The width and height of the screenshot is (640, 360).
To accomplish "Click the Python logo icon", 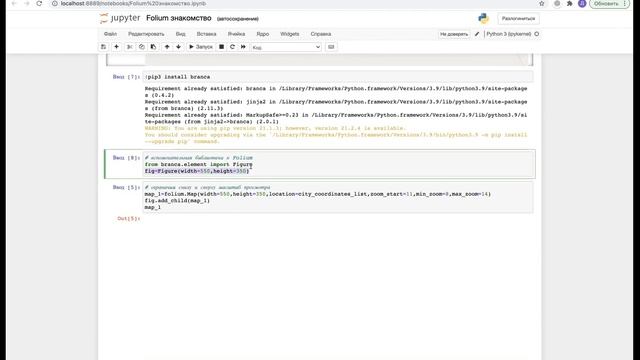I will click(484, 18).
